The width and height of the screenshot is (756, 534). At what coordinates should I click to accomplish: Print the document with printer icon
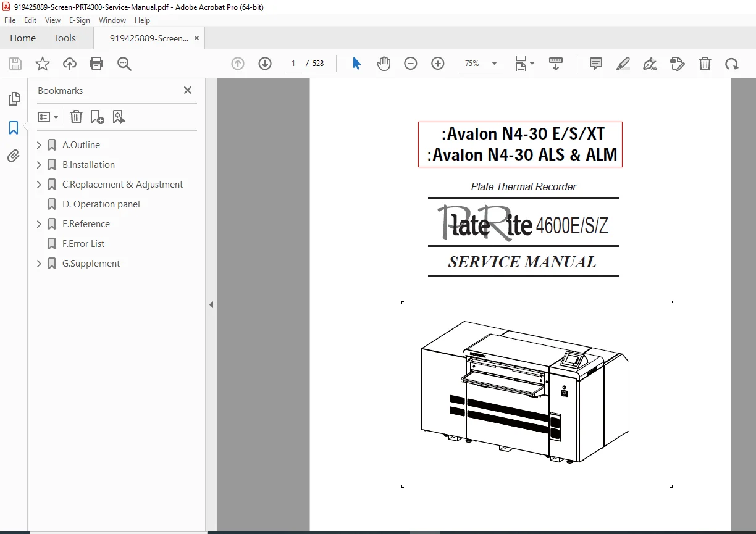click(x=96, y=64)
